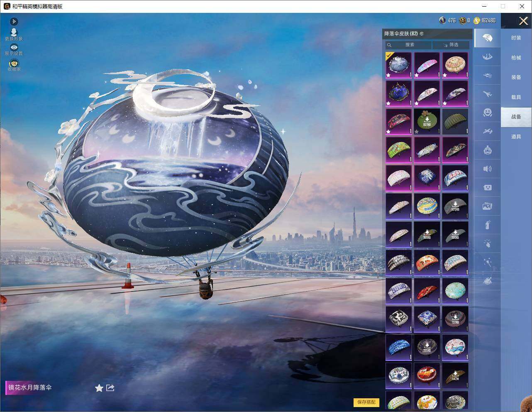Select the parachute skin category icon

coord(488,38)
